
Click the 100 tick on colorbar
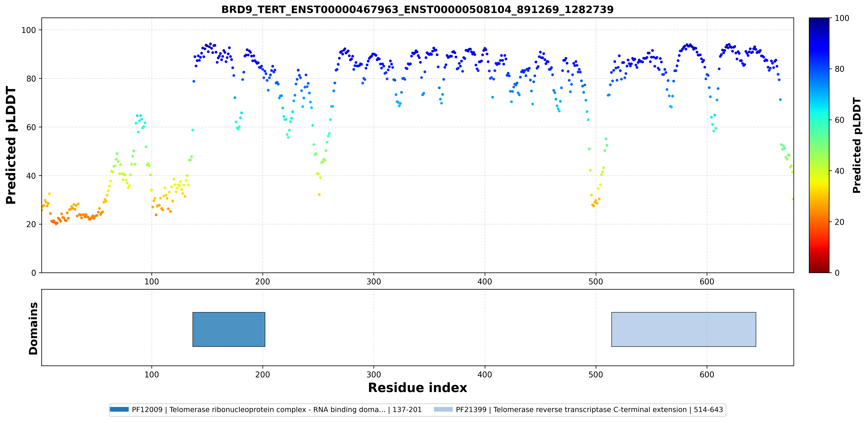pyautogui.click(x=842, y=18)
